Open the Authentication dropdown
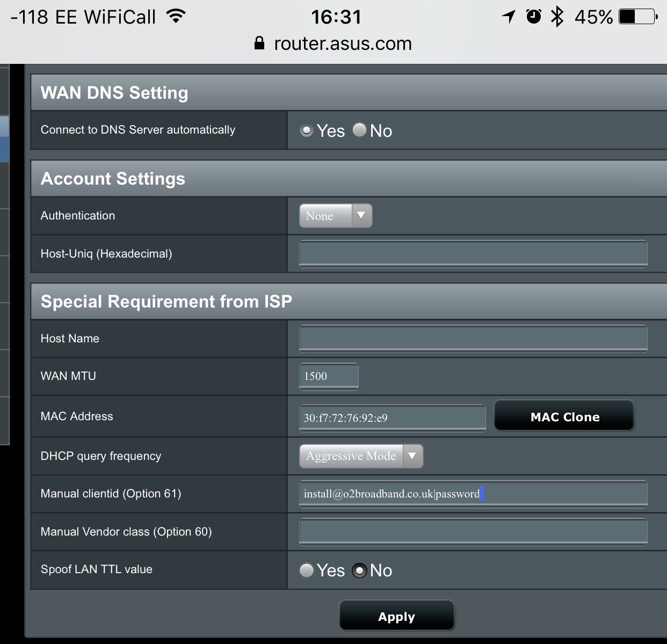This screenshot has height=644, width=667. [x=336, y=216]
